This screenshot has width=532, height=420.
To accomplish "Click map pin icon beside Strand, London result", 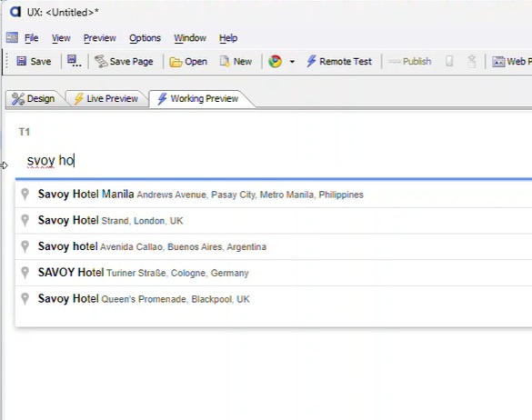I will click(x=25, y=221).
